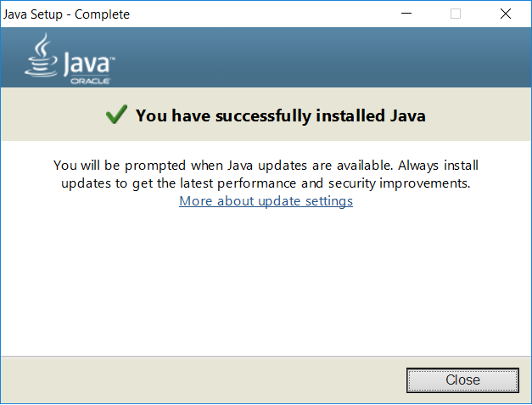Click the beige strip left of the green checkmark
532x405 pixels.
point(53,115)
